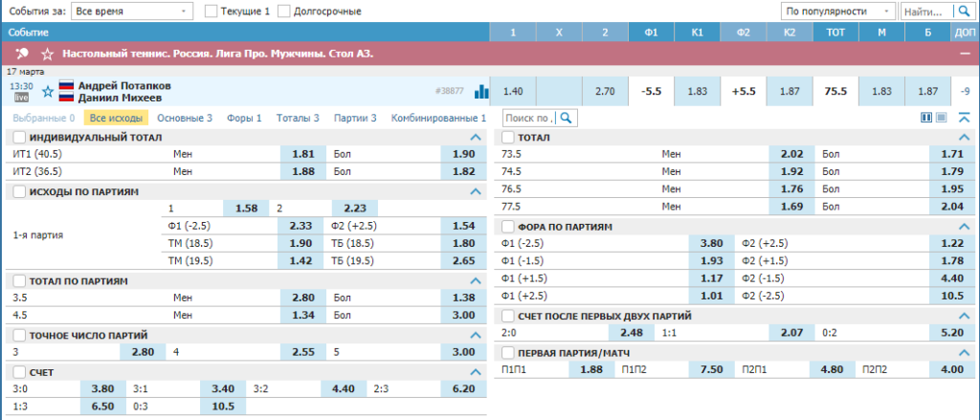Image resolution: width=980 pixels, height=420 pixels.
Task: Click the ТОТ column header
Action: (835, 33)
